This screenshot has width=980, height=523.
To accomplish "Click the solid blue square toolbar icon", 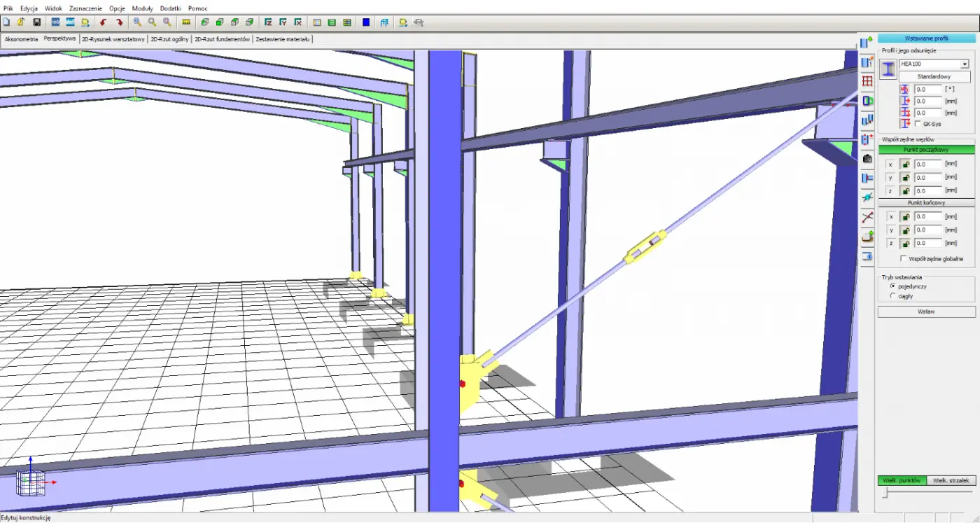I will [366, 22].
